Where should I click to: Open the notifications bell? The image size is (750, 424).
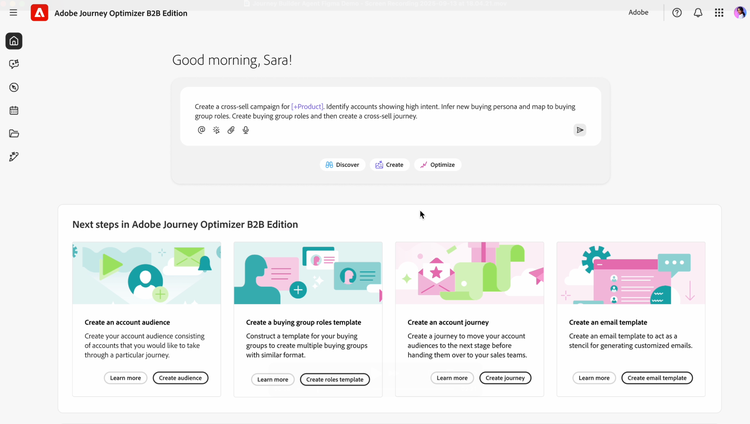coord(698,13)
